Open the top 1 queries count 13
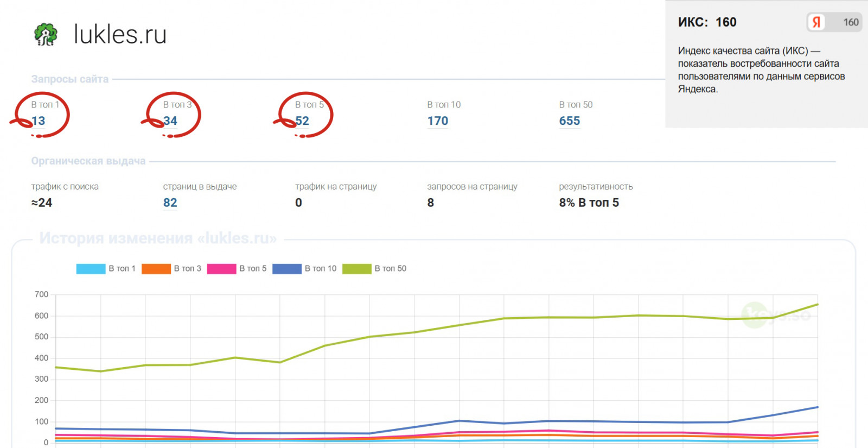This screenshot has height=448, width=868. [38, 121]
